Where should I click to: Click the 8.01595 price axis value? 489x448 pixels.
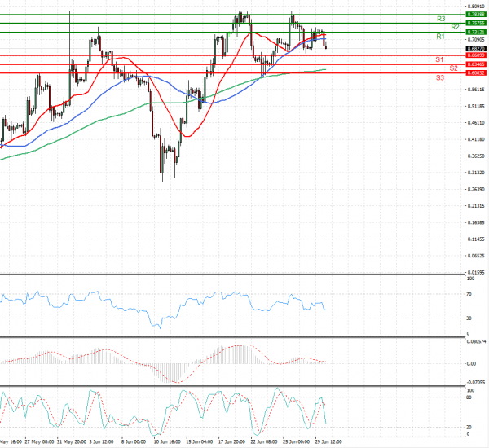(476, 272)
